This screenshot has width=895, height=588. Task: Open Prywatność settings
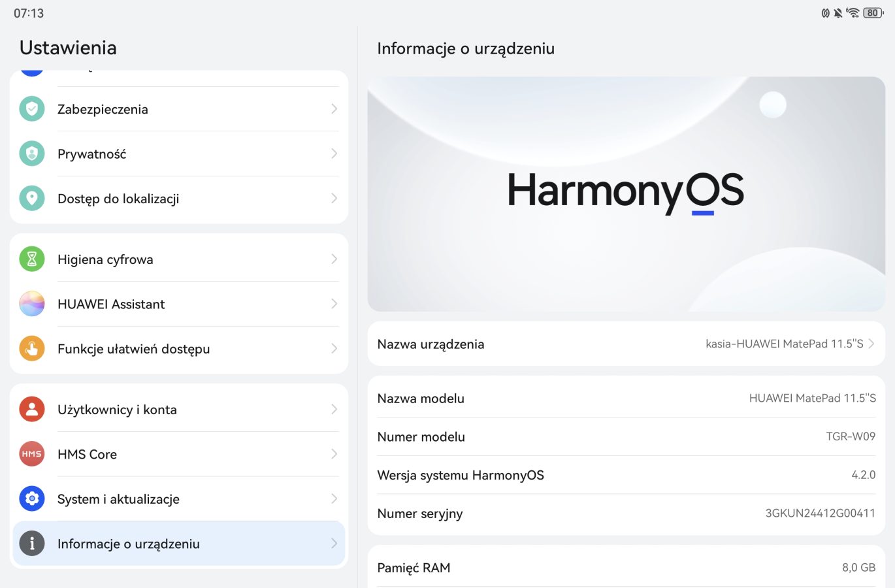[x=179, y=154]
